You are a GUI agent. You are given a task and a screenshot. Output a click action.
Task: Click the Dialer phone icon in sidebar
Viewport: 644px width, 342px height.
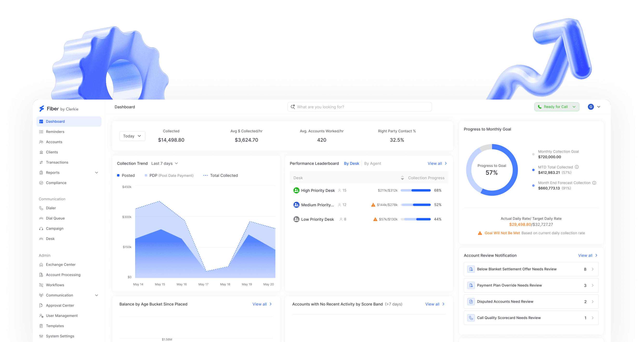pyautogui.click(x=41, y=208)
